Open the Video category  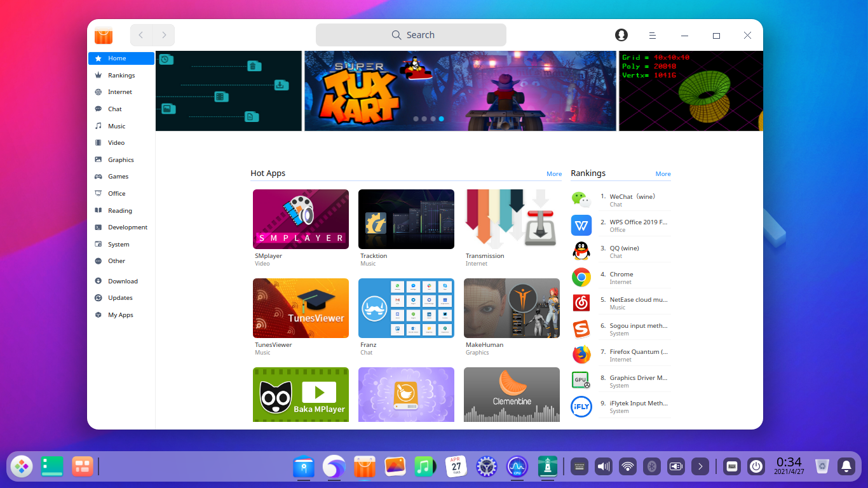click(121, 143)
